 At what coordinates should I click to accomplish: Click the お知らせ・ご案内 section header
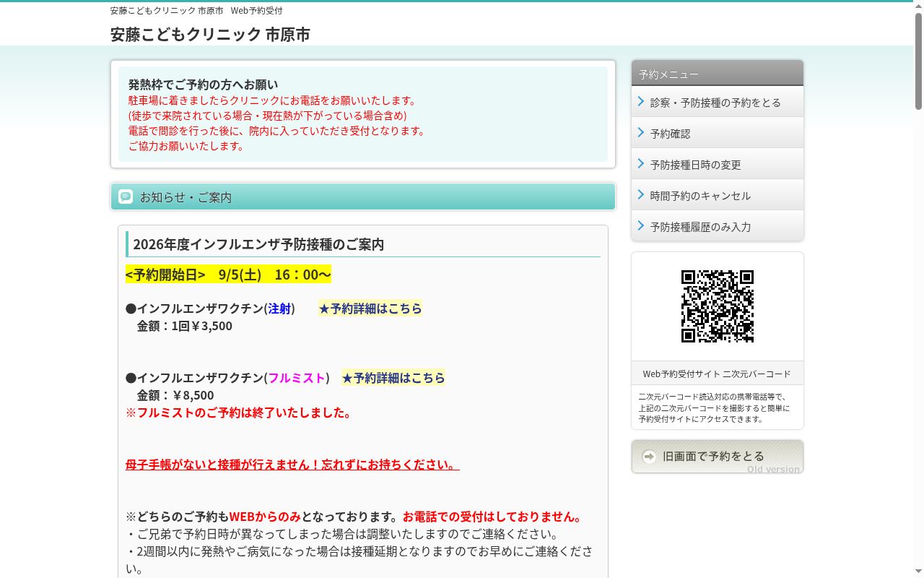[x=363, y=197]
